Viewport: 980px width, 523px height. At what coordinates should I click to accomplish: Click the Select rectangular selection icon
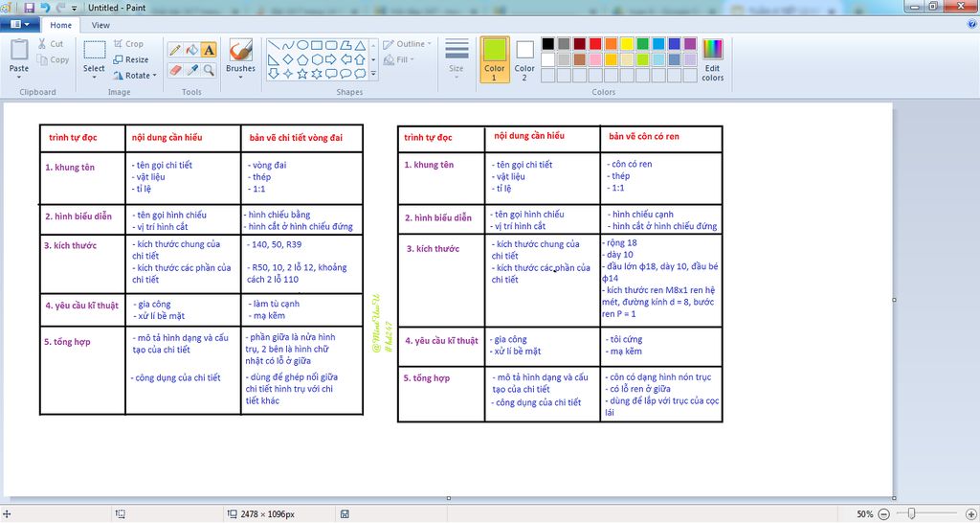tap(95, 51)
